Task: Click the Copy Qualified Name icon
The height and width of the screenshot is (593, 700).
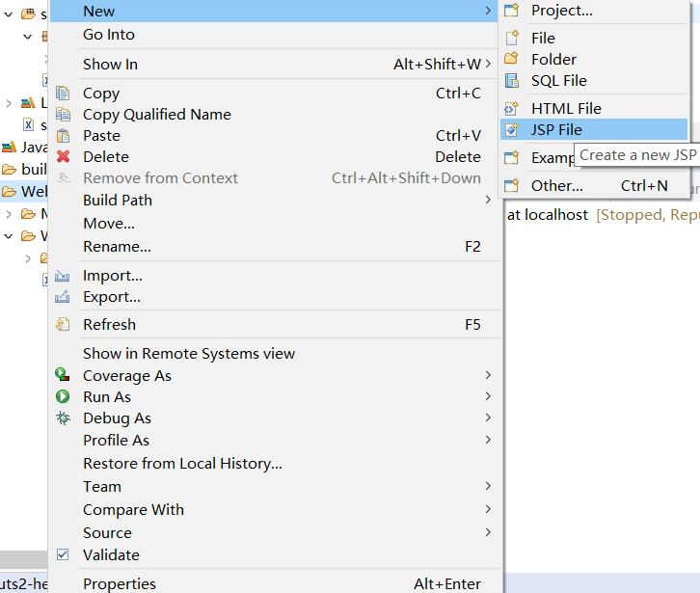Action: click(x=63, y=115)
